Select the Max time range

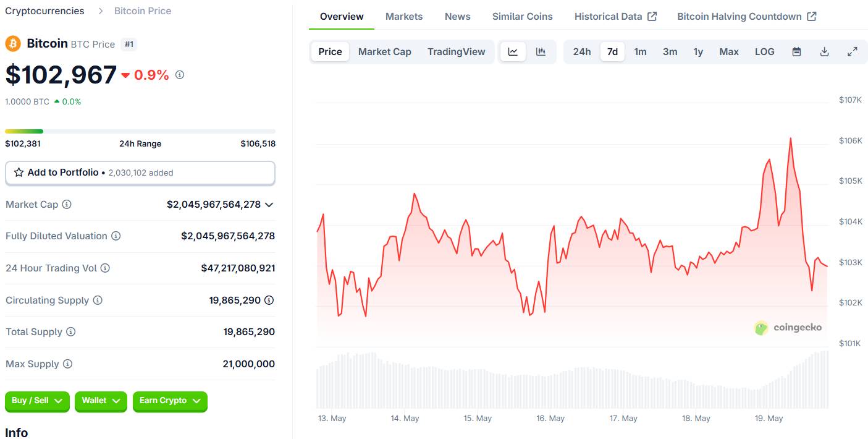tap(729, 52)
